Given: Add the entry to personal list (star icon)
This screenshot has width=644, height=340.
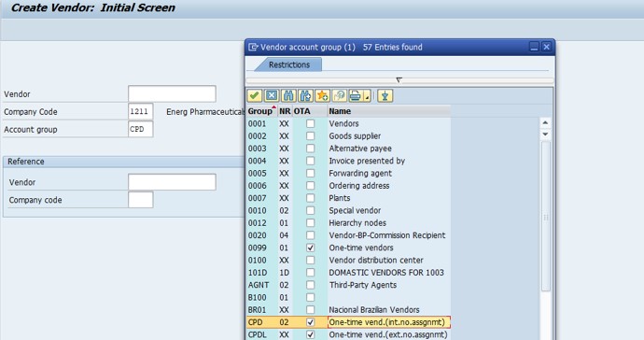Looking at the screenshot, I should click(x=322, y=96).
